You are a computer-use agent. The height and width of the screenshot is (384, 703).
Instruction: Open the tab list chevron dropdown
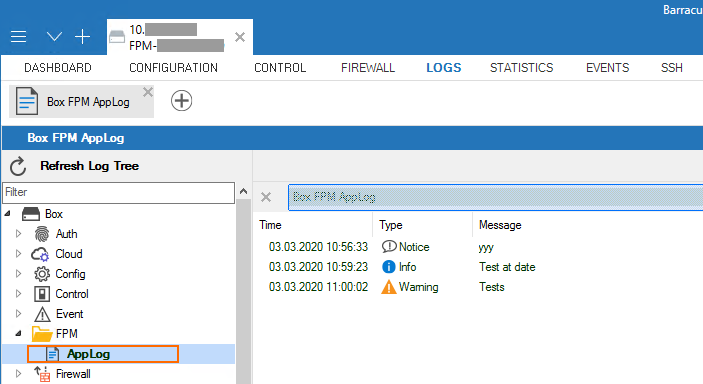(x=54, y=36)
